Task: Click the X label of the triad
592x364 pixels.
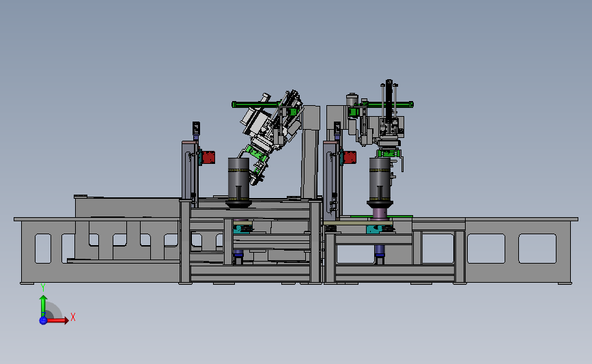Action: coord(73,317)
